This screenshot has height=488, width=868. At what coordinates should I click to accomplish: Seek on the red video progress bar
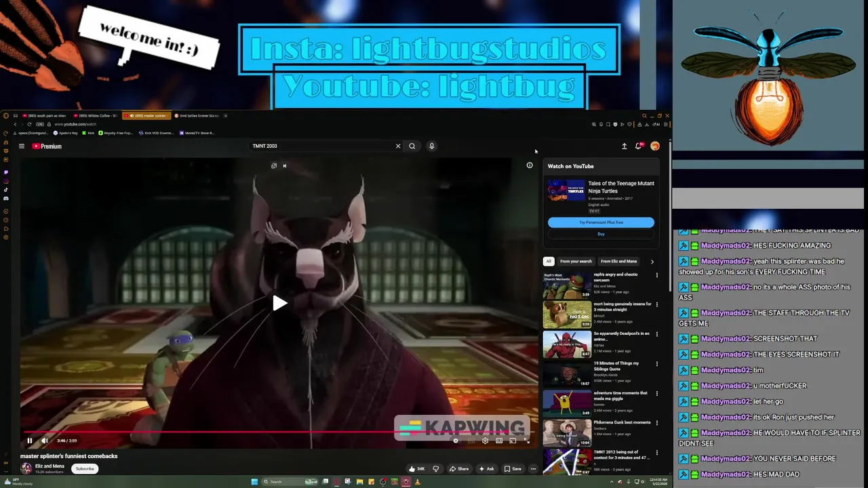[279, 432]
